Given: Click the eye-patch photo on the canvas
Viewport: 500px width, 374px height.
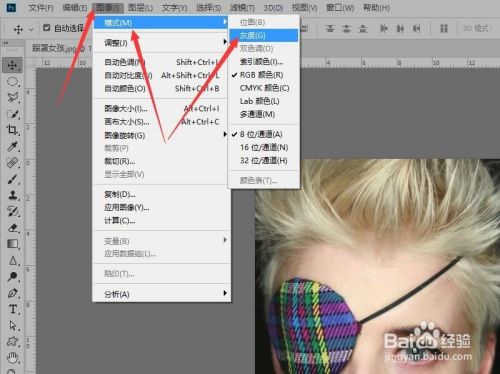Looking at the screenshot, I should [x=377, y=267].
